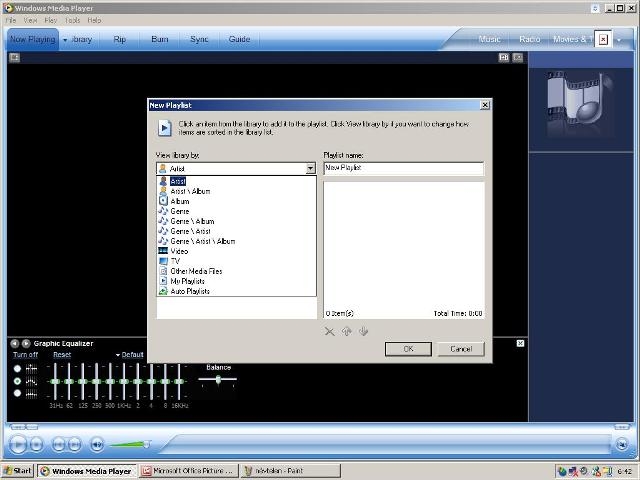
Task: Click the Reset equalizer link
Action: [62, 355]
